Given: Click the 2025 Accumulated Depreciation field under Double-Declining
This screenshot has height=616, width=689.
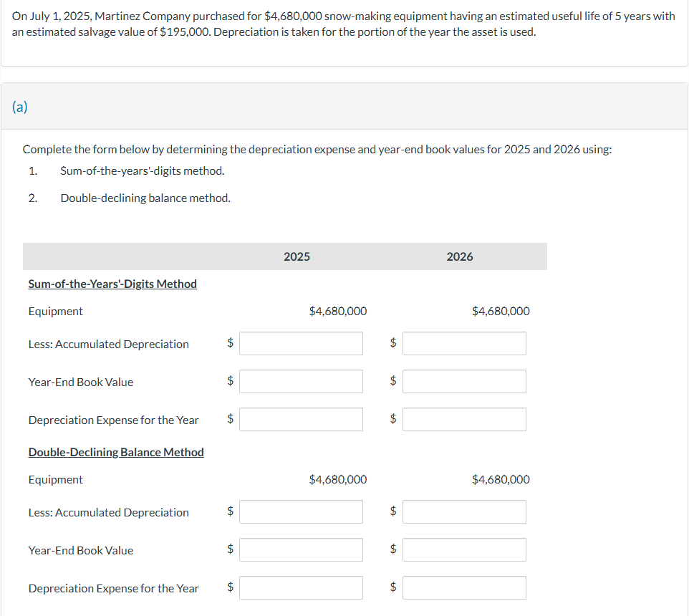Looking at the screenshot, I should coord(301,511).
